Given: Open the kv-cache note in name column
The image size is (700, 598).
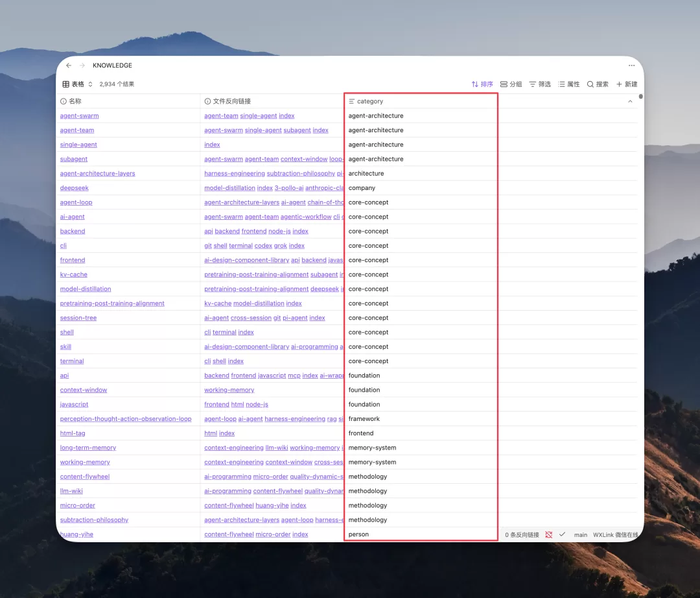Looking at the screenshot, I should [x=74, y=274].
